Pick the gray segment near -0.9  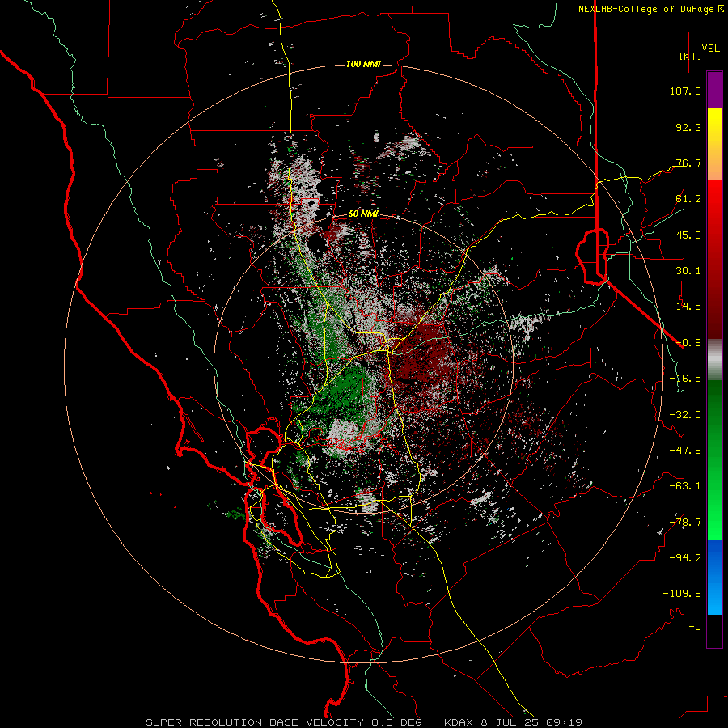(x=714, y=360)
